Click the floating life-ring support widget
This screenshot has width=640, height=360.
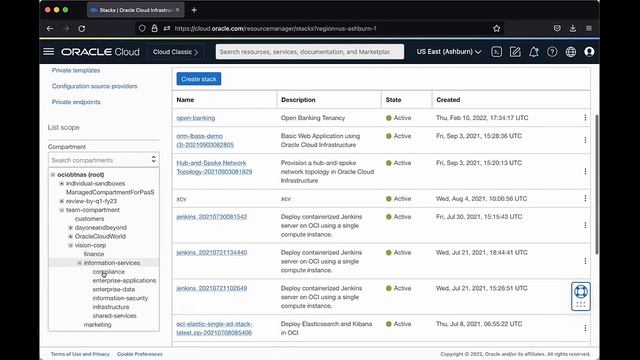[x=580, y=296]
